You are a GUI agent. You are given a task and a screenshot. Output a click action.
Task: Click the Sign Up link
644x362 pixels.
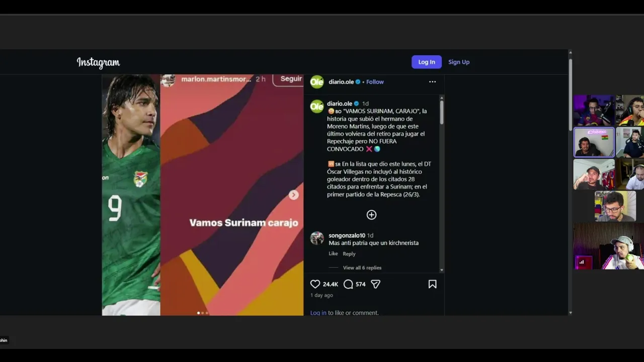(459, 62)
